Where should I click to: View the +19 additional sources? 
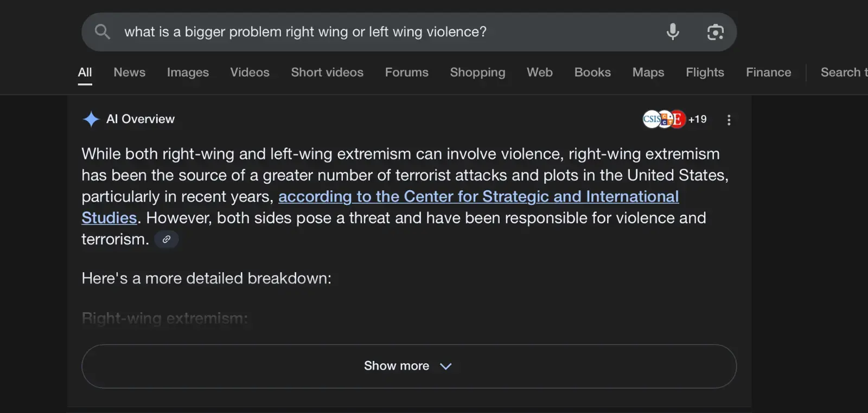tap(698, 119)
